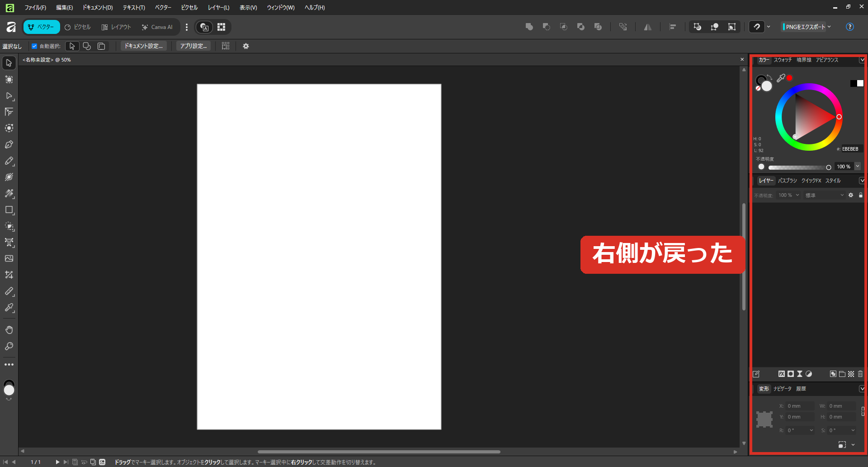
Task: Click the ドキュメント設定... button
Action: [144, 46]
